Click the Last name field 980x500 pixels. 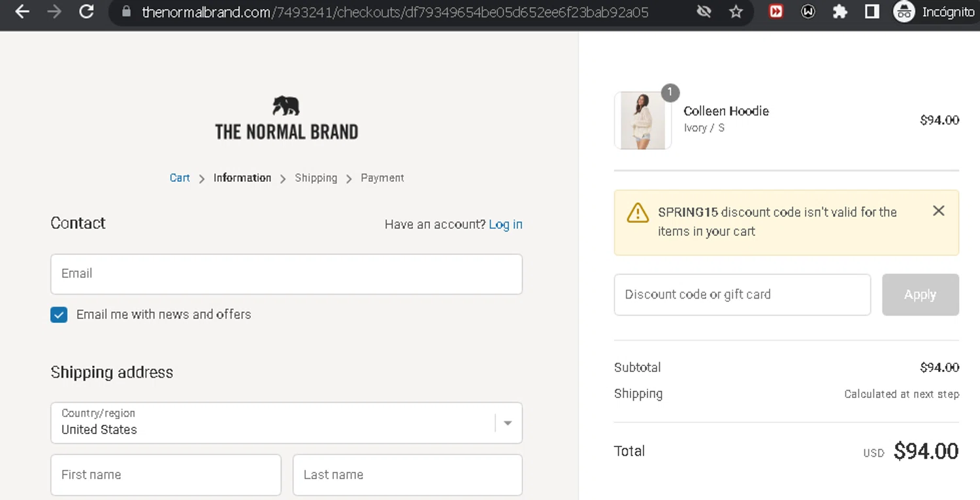[408, 475]
